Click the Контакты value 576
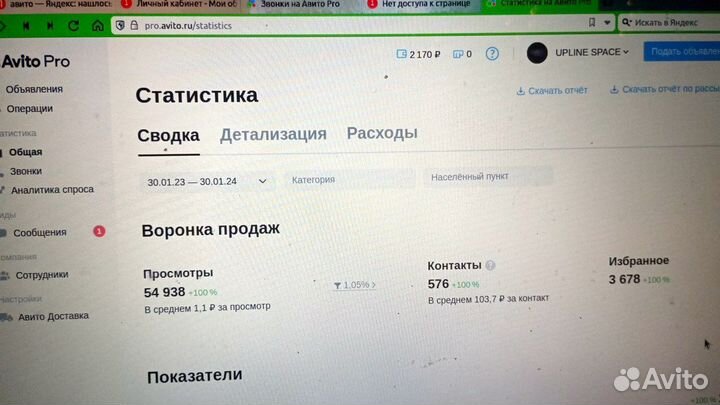The height and width of the screenshot is (405, 720). click(x=438, y=284)
